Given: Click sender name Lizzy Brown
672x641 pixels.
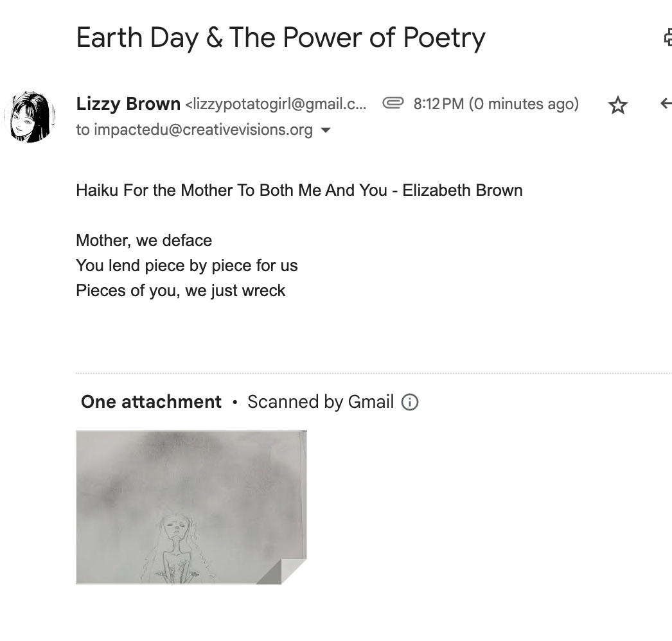Looking at the screenshot, I should click(x=128, y=103).
